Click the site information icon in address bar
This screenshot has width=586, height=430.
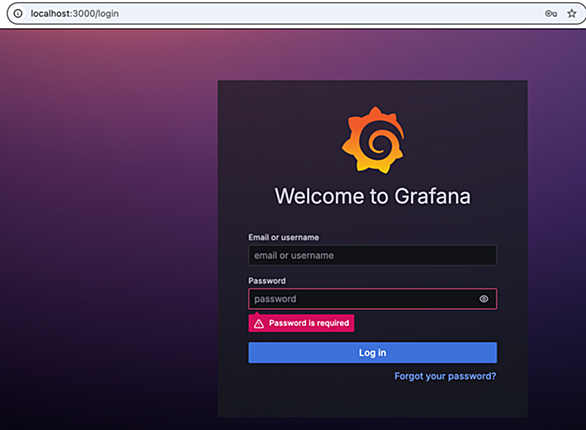click(x=18, y=14)
